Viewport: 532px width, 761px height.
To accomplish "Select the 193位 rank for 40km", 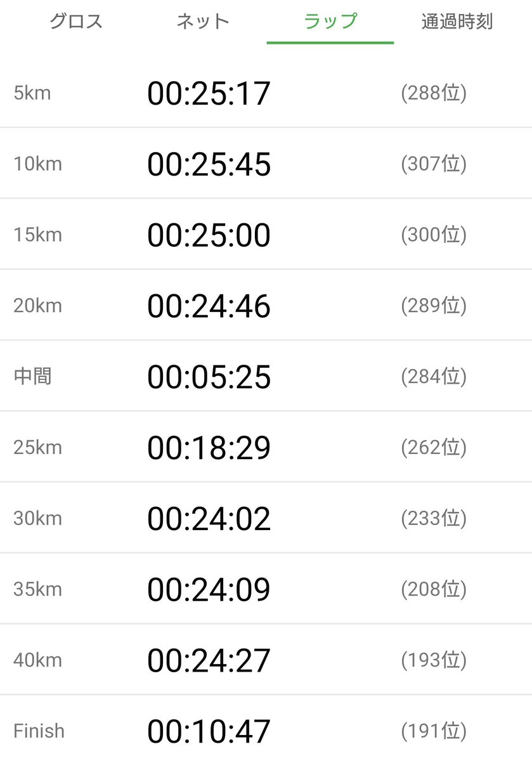I will tap(434, 661).
